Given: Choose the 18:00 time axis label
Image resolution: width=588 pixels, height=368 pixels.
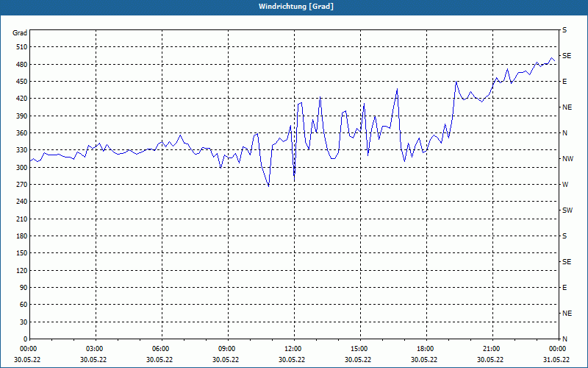Looking at the screenshot, I should tap(425, 349).
